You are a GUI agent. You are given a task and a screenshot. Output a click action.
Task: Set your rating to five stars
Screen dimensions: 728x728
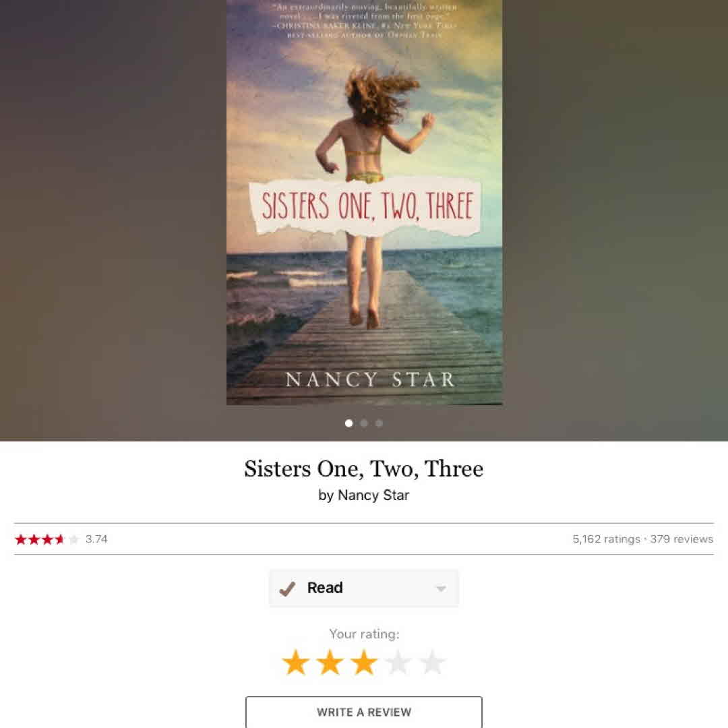click(432, 662)
